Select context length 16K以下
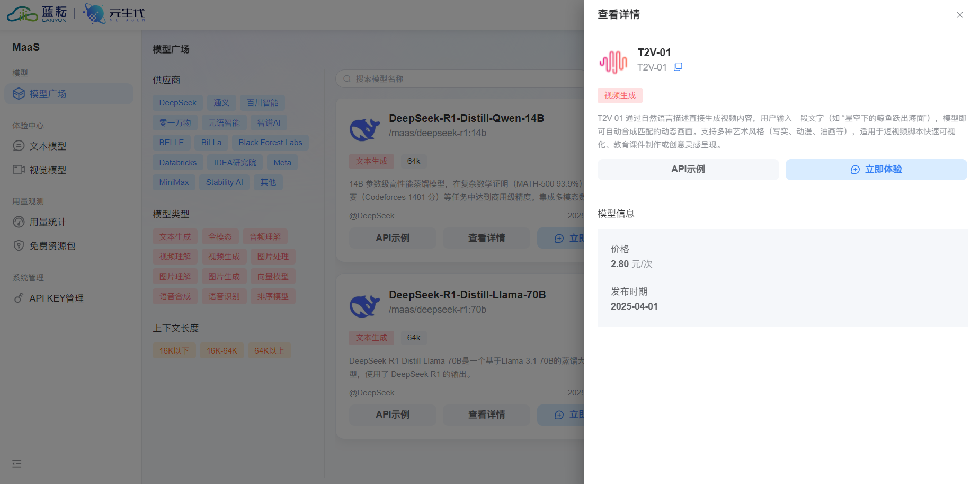This screenshot has width=980, height=484. pyautogui.click(x=174, y=351)
